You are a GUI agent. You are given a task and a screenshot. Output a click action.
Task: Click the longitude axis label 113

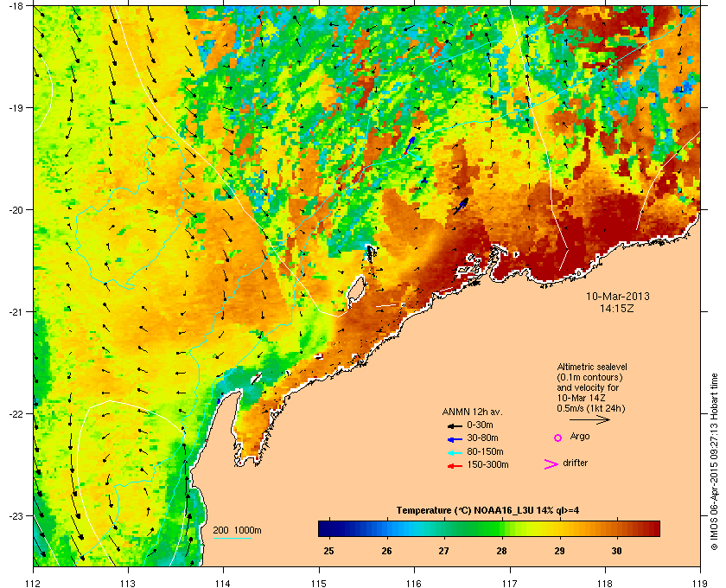[128, 583]
